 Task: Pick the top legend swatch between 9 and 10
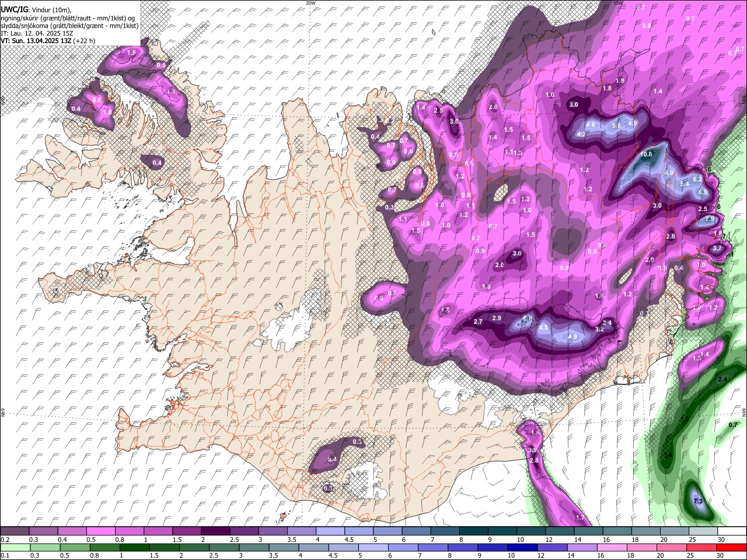pyautogui.click(x=501, y=531)
